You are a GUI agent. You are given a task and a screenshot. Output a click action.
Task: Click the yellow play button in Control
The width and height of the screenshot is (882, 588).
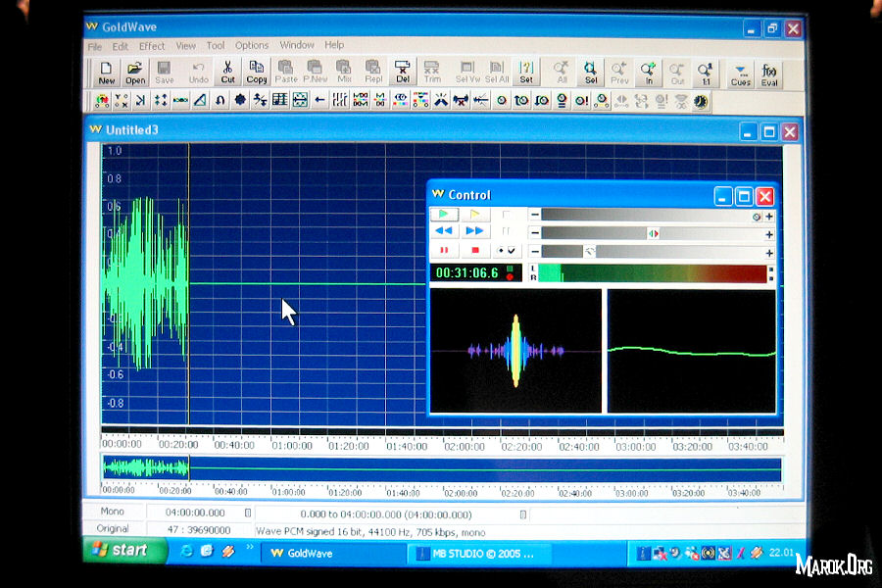click(x=474, y=215)
